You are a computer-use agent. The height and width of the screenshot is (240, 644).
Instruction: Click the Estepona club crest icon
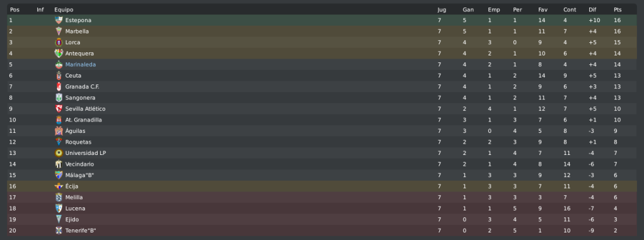pyautogui.click(x=59, y=20)
